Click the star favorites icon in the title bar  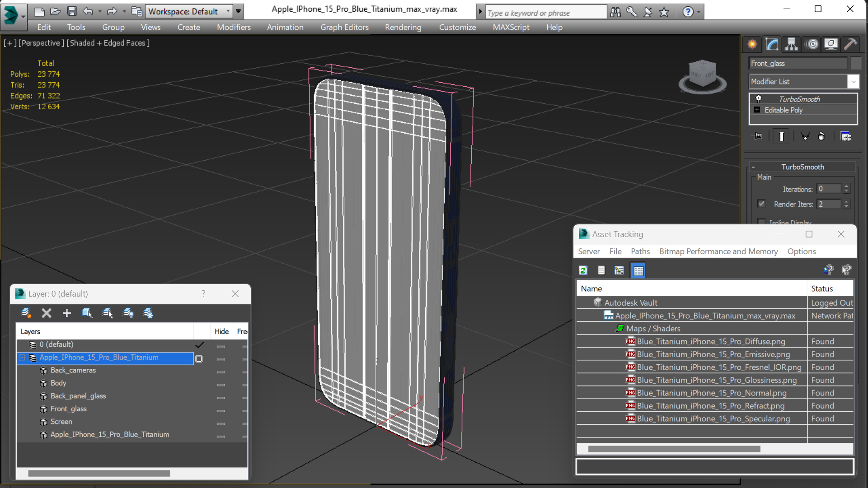664,12
